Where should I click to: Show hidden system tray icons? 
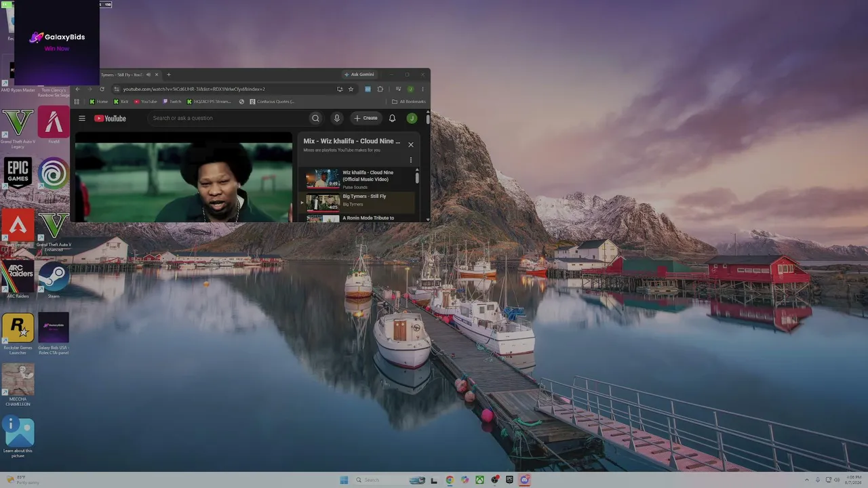806,480
